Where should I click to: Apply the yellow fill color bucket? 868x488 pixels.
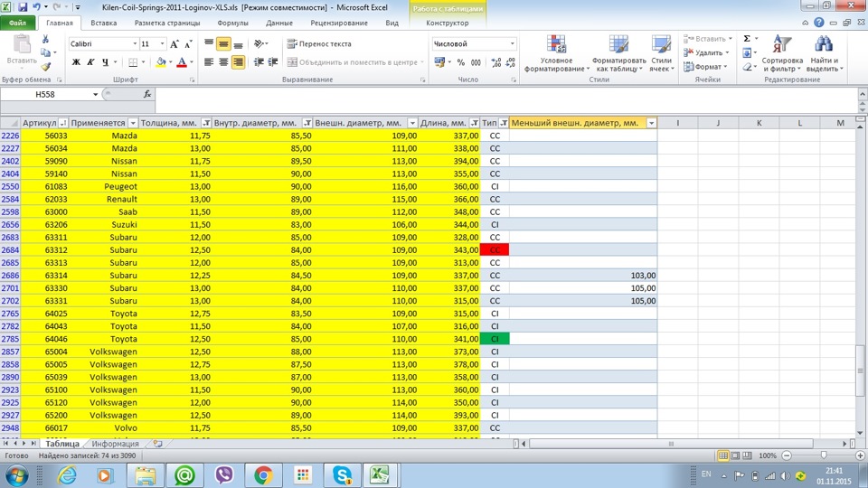[161, 62]
